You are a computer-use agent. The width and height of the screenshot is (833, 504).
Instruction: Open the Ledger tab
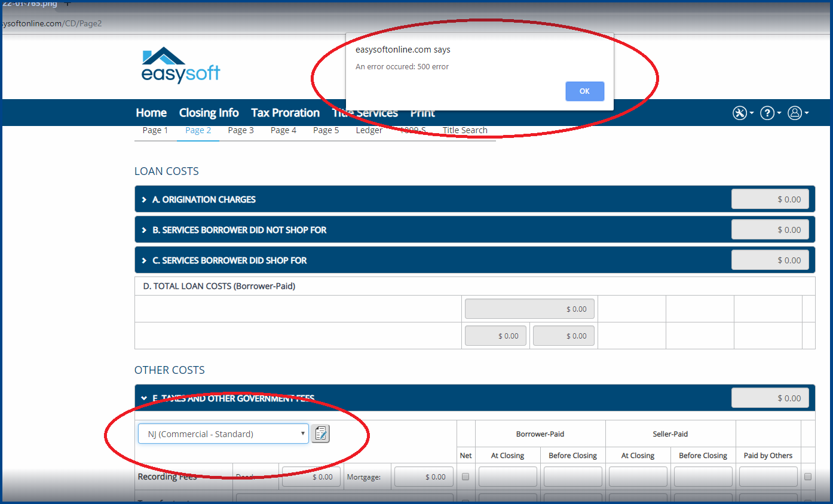coord(369,130)
